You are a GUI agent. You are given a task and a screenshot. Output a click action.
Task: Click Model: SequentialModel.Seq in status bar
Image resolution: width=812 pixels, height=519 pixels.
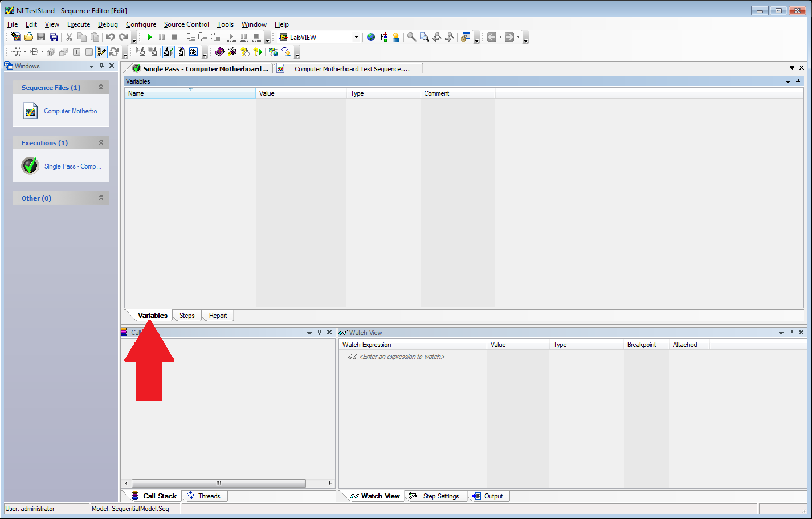[x=130, y=509]
